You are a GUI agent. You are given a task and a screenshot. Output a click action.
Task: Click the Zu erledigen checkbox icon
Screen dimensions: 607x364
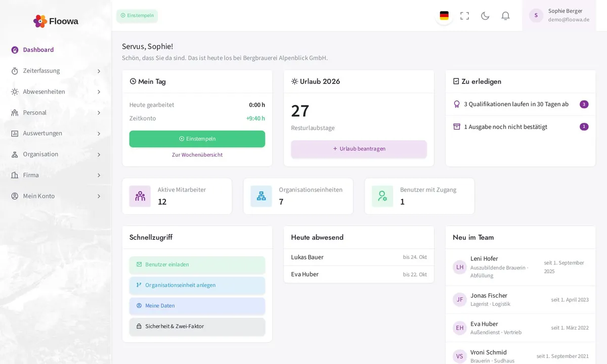456,81
